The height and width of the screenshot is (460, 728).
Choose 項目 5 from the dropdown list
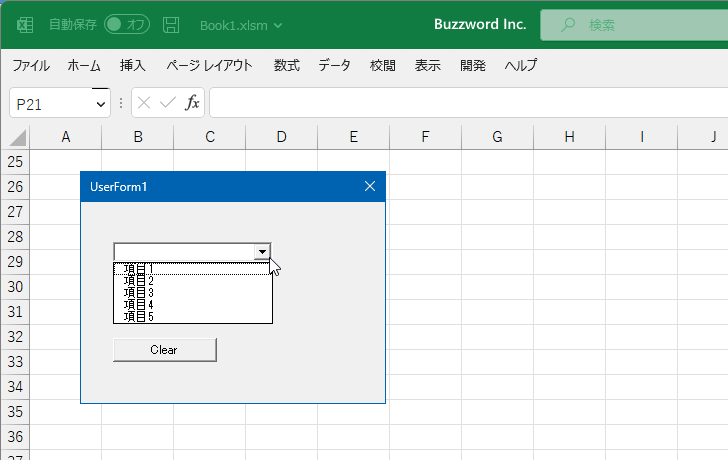(192, 317)
